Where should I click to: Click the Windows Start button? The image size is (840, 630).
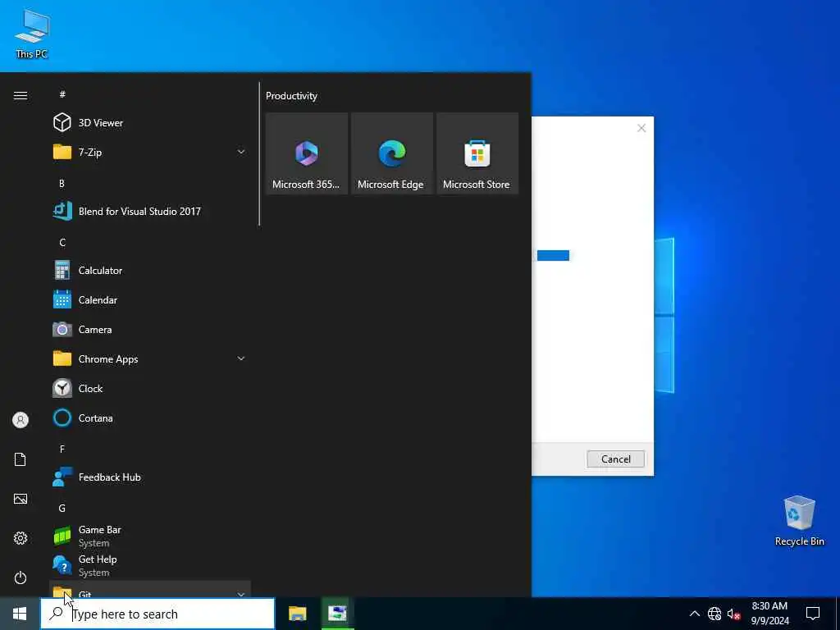20,614
